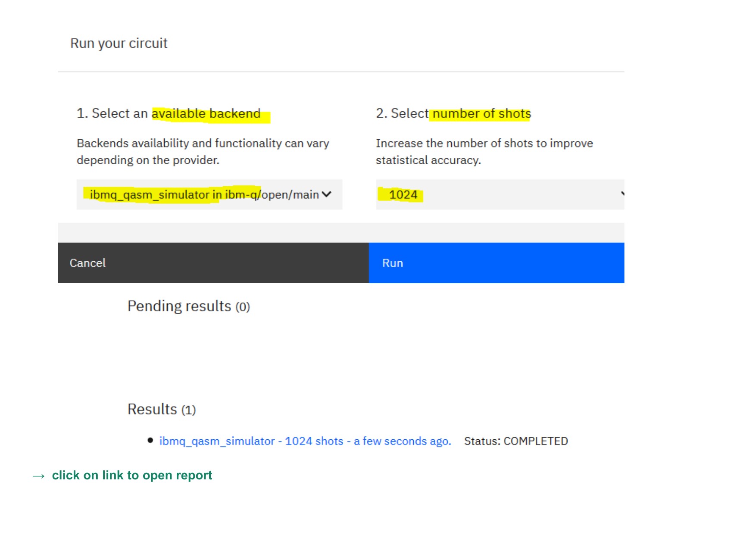Click the light gray strip above Cancel button
The image size is (756, 535).
(341, 233)
